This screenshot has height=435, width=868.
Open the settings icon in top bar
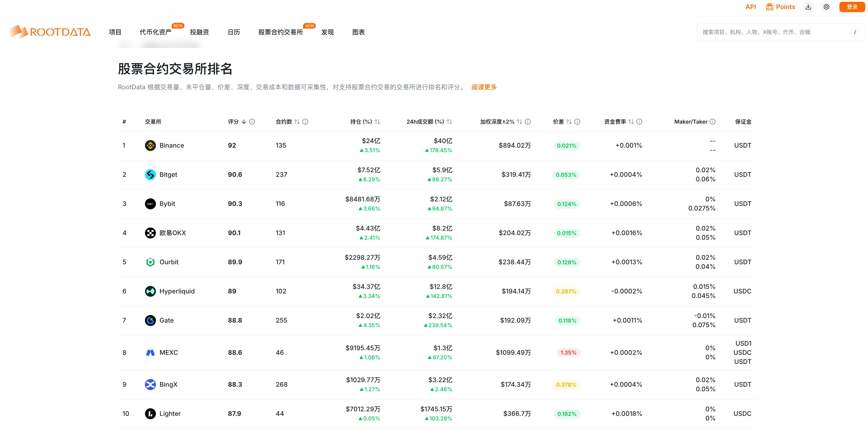[826, 7]
